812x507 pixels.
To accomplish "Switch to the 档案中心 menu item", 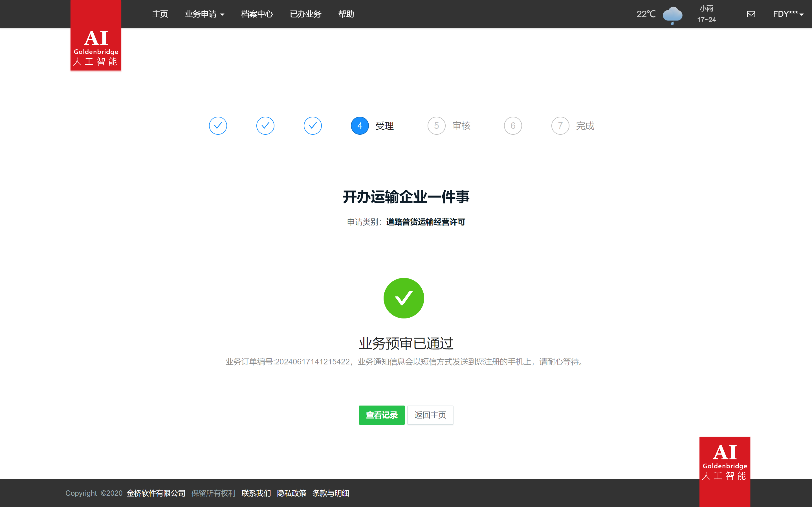I will [x=257, y=14].
